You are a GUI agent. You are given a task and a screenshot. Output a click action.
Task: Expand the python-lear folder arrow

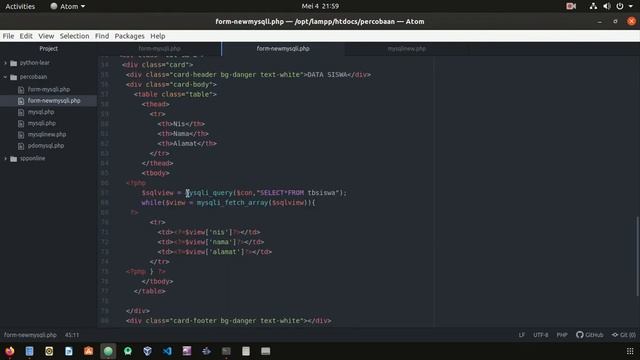5,63
